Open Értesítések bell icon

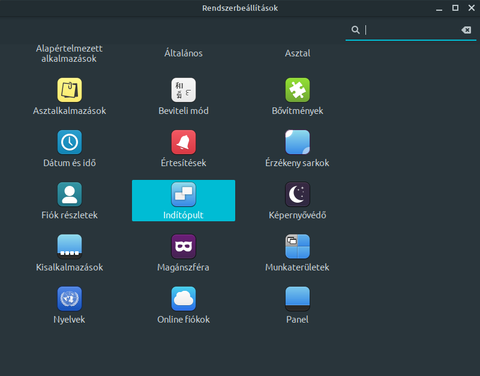coord(183,142)
